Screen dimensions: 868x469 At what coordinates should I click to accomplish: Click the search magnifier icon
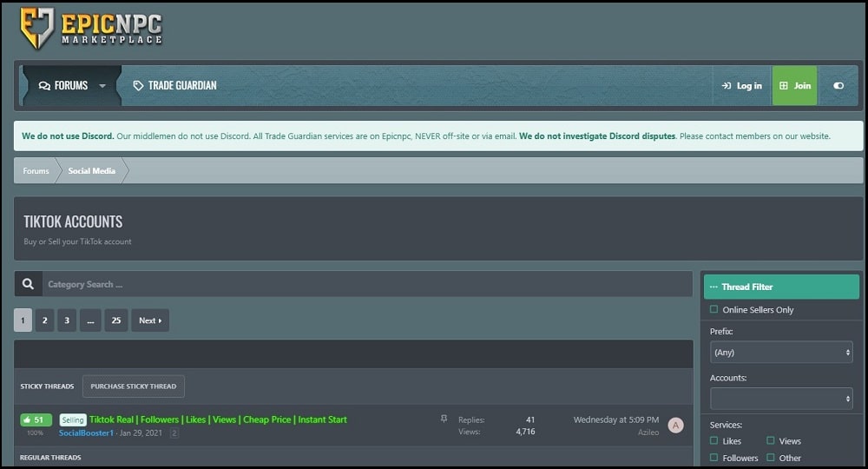pyautogui.click(x=29, y=284)
